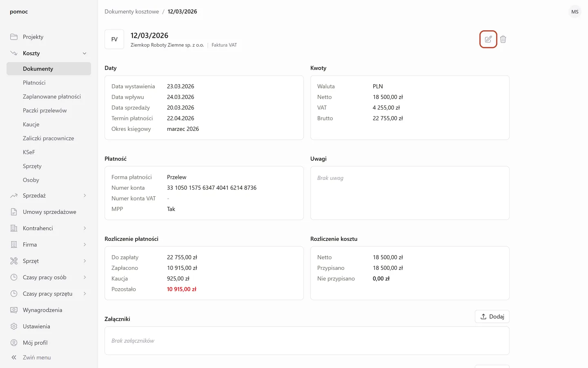Expand the Czasy pracy sprzętu chevron
588x368 pixels.
85,294
